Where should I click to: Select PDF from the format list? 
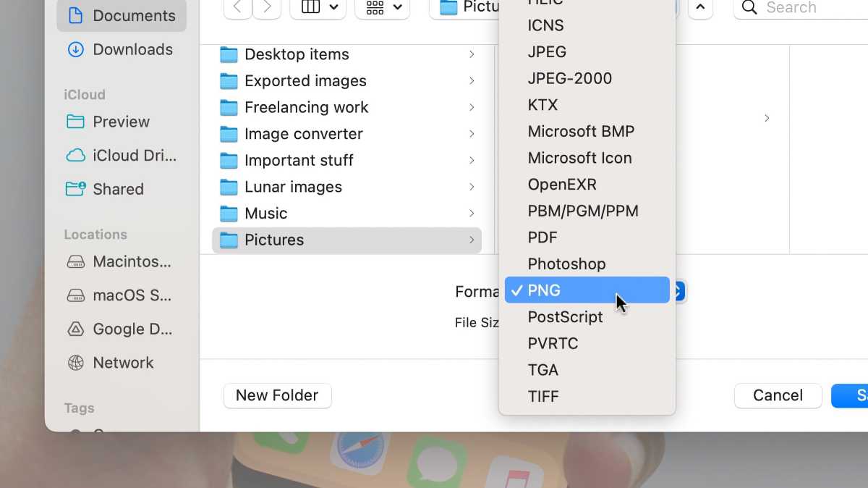click(542, 237)
